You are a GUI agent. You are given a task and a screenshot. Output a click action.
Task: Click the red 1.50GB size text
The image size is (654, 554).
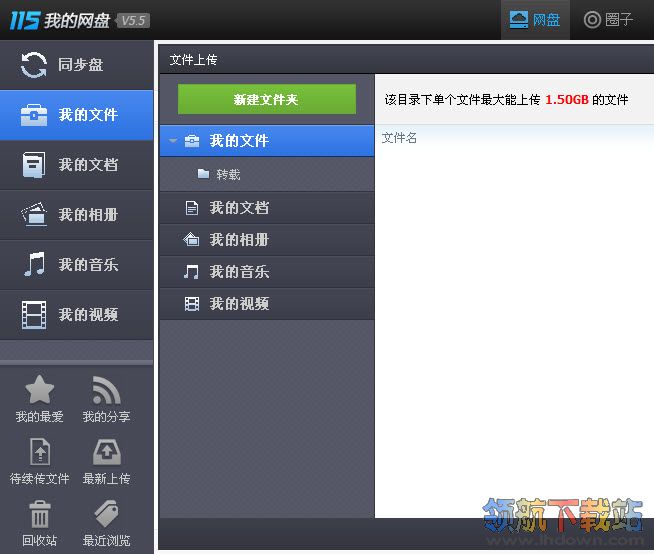(566, 100)
